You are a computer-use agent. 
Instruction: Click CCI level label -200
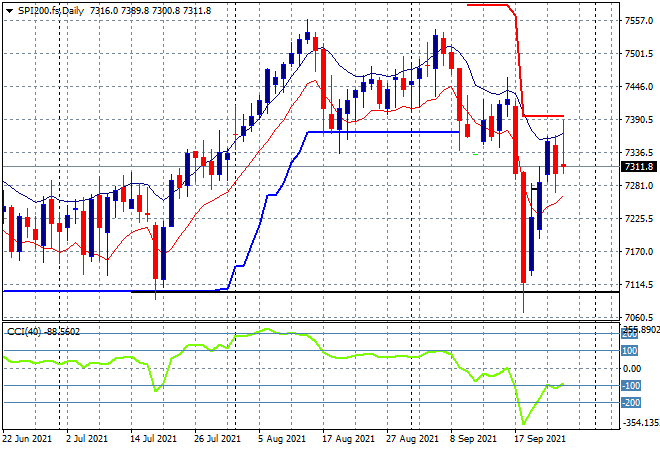[x=631, y=403]
